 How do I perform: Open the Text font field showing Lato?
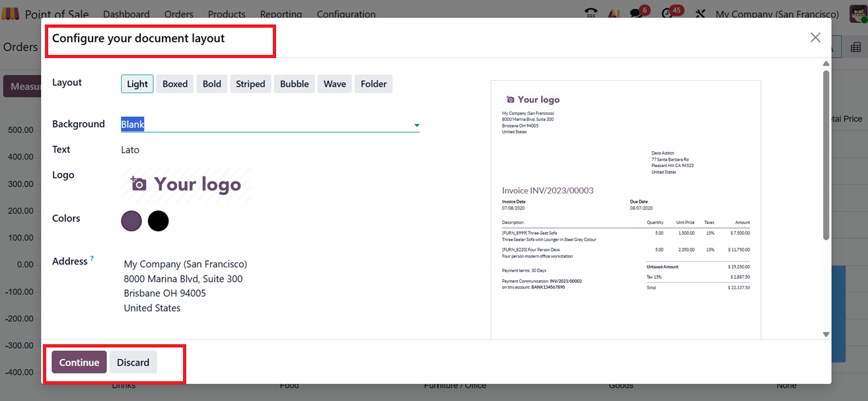pyautogui.click(x=130, y=150)
